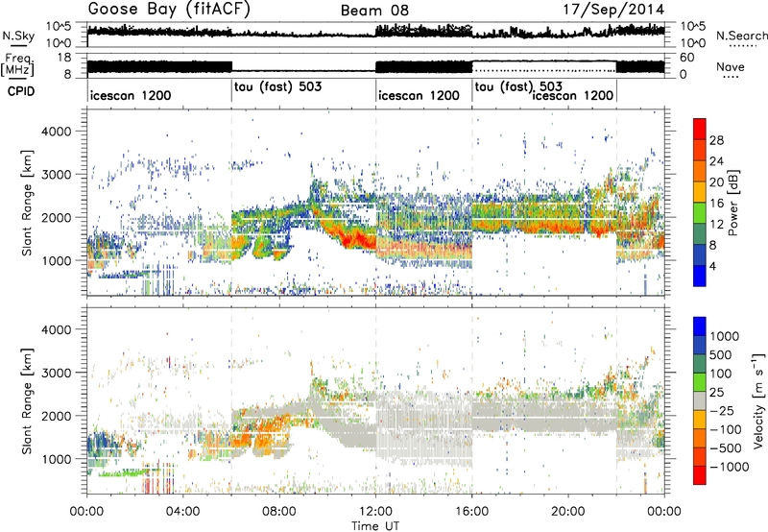Click the "Goose Bay (fitACF)" plot title

tap(169, 10)
